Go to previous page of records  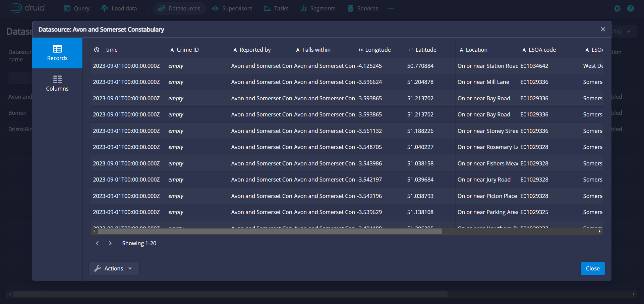(97, 243)
